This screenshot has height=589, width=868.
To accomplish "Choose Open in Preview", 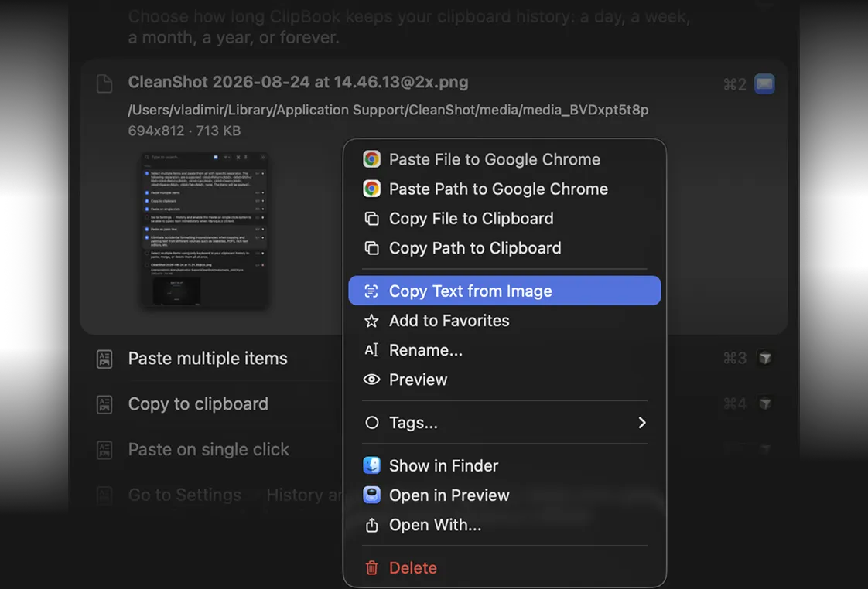I will pos(504,495).
